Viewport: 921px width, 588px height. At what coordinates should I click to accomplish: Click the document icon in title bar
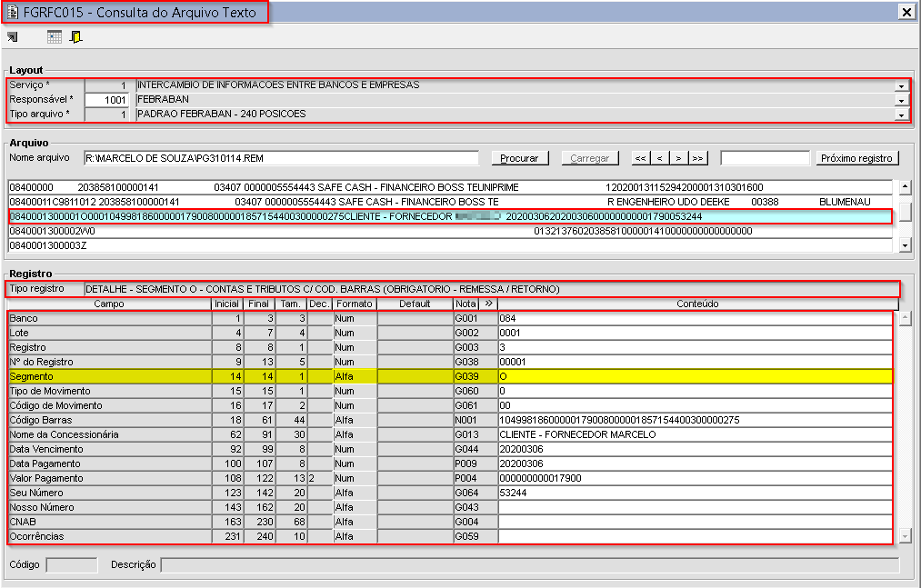[x=12, y=11]
